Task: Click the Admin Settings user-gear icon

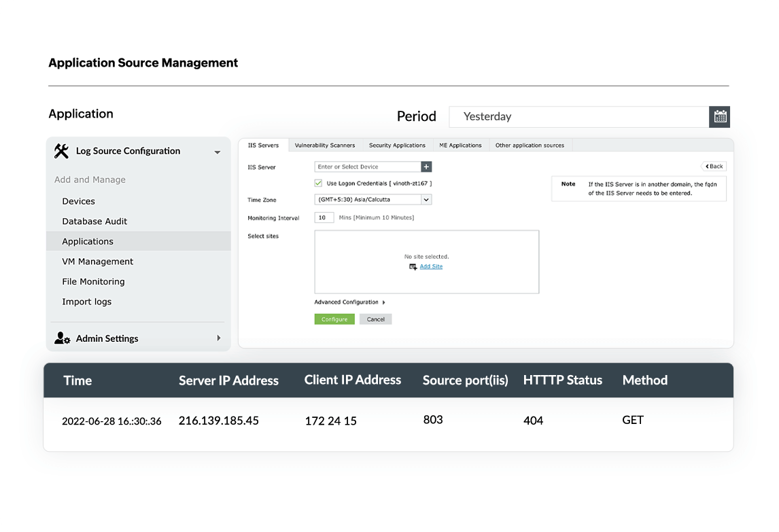Action: tap(62, 338)
